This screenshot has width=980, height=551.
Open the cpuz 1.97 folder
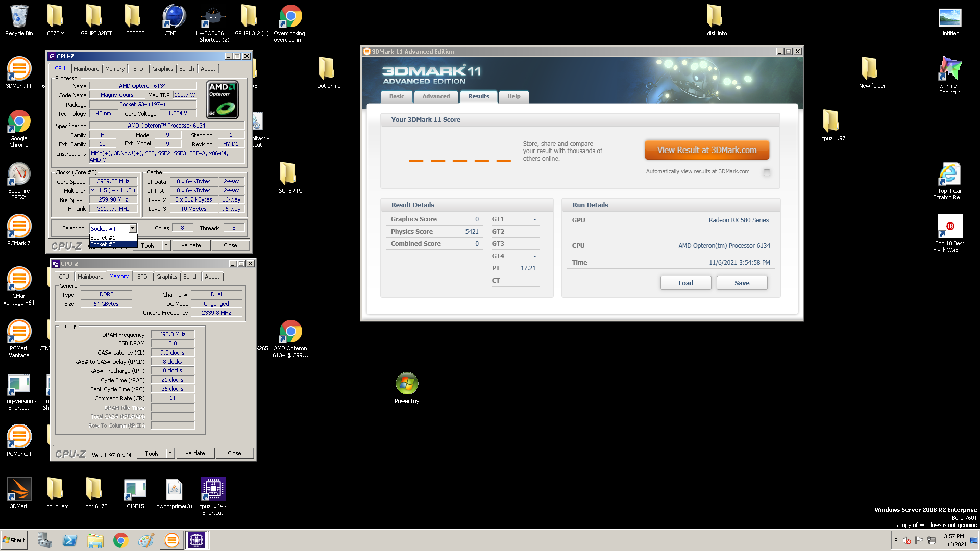pyautogui.click(x=833, y=126)
